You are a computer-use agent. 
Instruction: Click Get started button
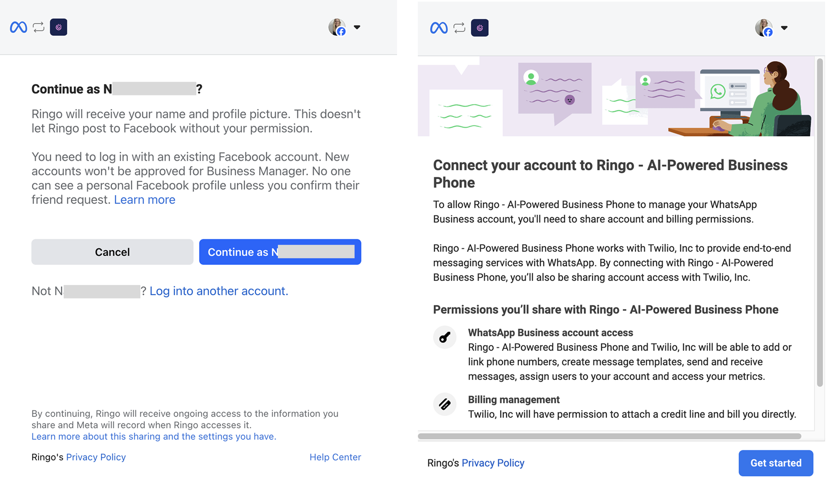click(776, 463)
